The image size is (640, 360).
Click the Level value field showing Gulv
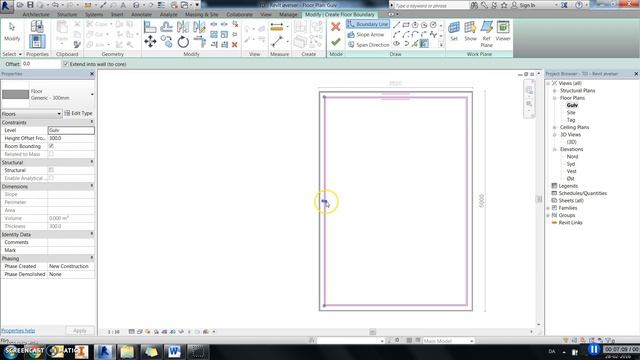(x=71, y=130)
